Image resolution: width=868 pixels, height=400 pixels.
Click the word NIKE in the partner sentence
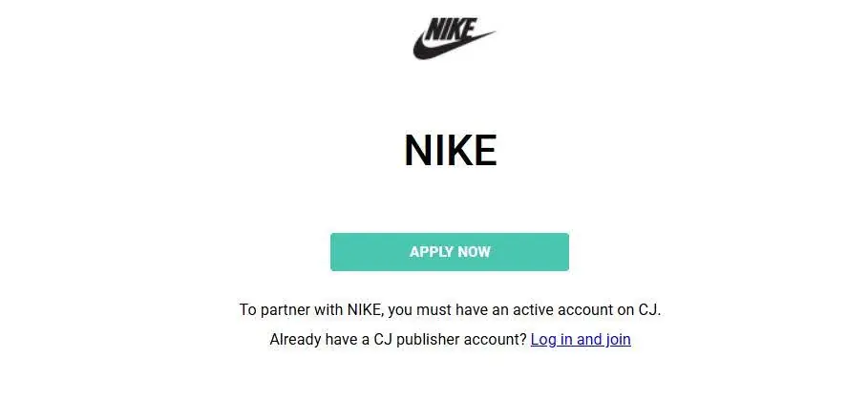click(x=364, y=309)
